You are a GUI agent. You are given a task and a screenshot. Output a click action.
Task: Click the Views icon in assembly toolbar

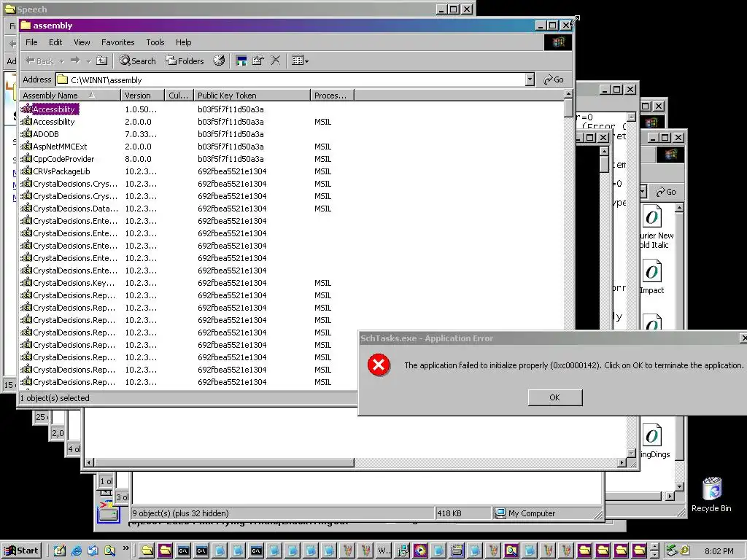298,61
